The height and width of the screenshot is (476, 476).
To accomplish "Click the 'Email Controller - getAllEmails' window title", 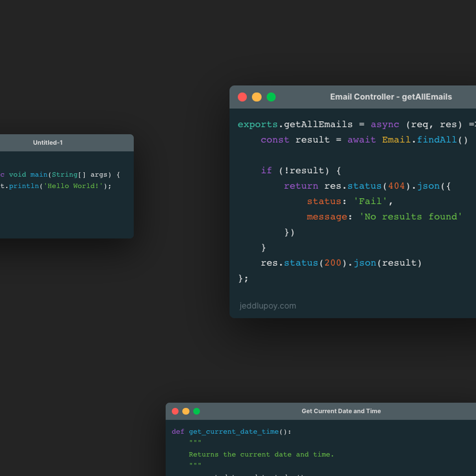I will coord(391,97).
